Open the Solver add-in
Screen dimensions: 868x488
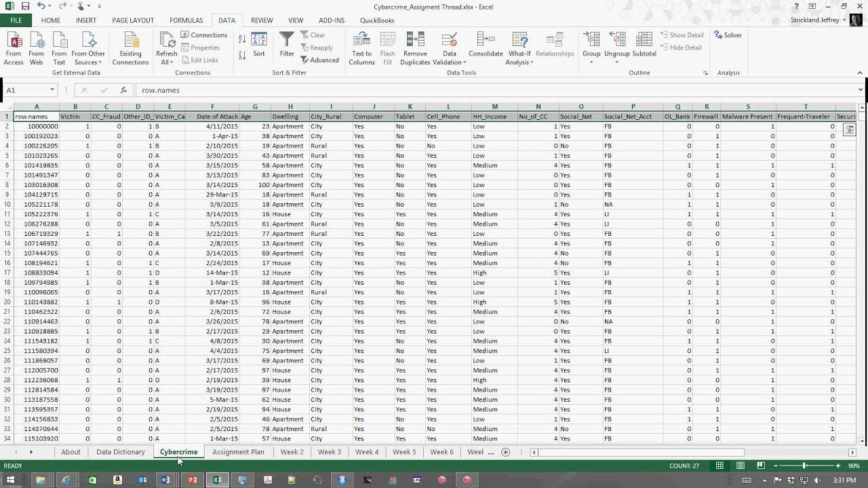point(728,35)
